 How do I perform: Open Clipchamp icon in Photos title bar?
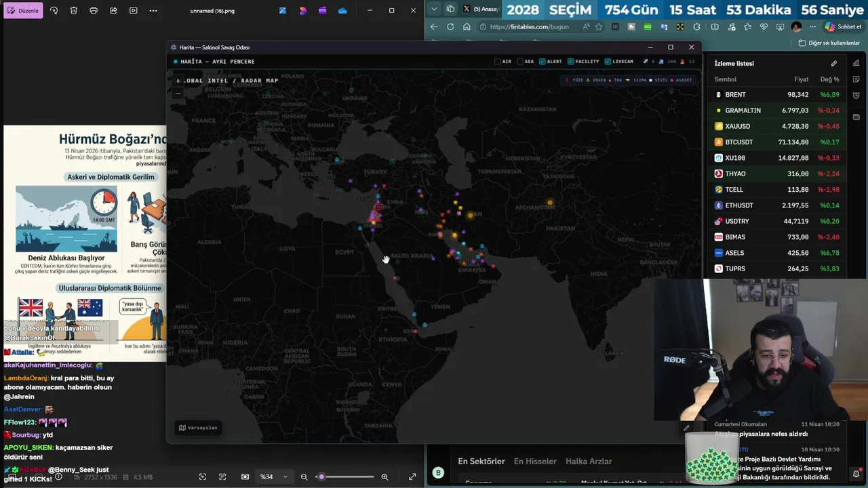coord(322,11)
